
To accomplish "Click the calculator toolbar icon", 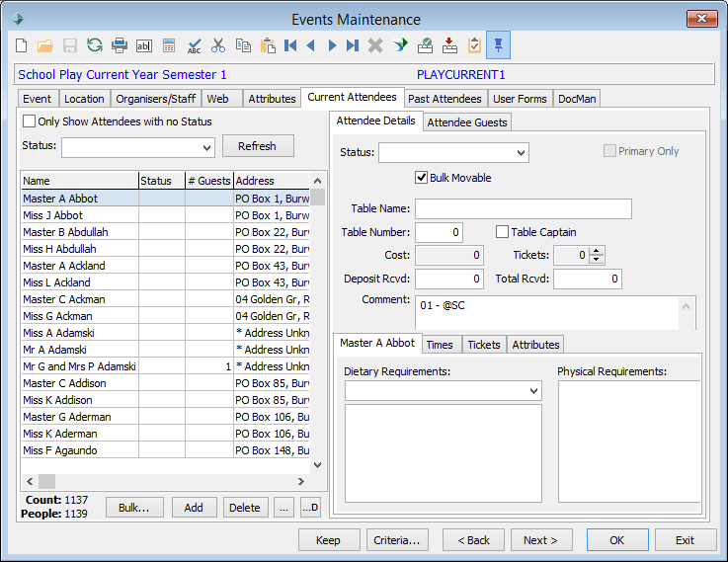I will coord(169,45).
